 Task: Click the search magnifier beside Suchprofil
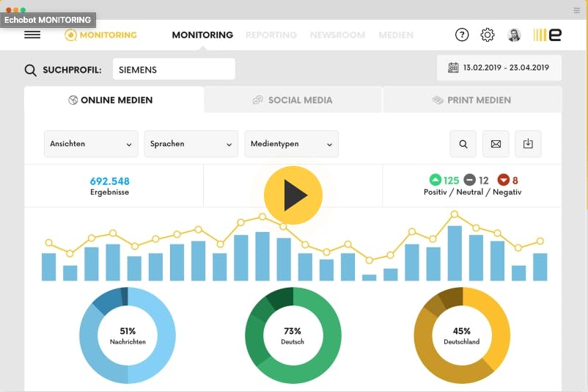pos(30,70)
